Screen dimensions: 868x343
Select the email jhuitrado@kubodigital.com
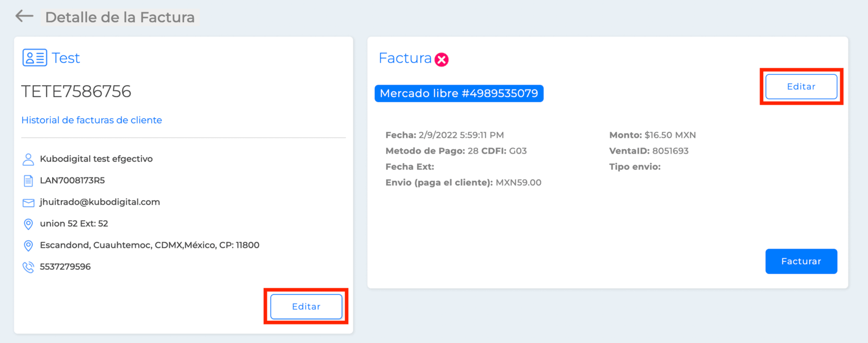pos(100,202)
